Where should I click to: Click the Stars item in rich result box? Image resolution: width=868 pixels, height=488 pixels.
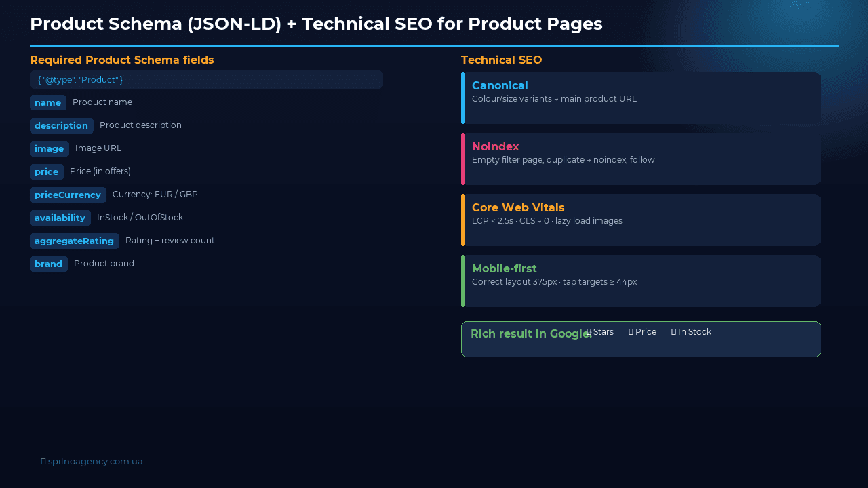[600, 332]
